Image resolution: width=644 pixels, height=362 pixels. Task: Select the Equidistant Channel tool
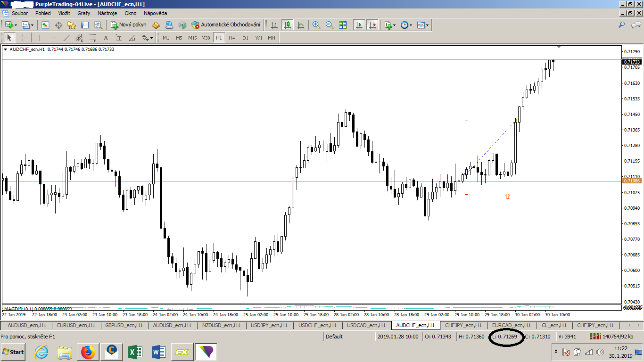(x=79, y=38)
